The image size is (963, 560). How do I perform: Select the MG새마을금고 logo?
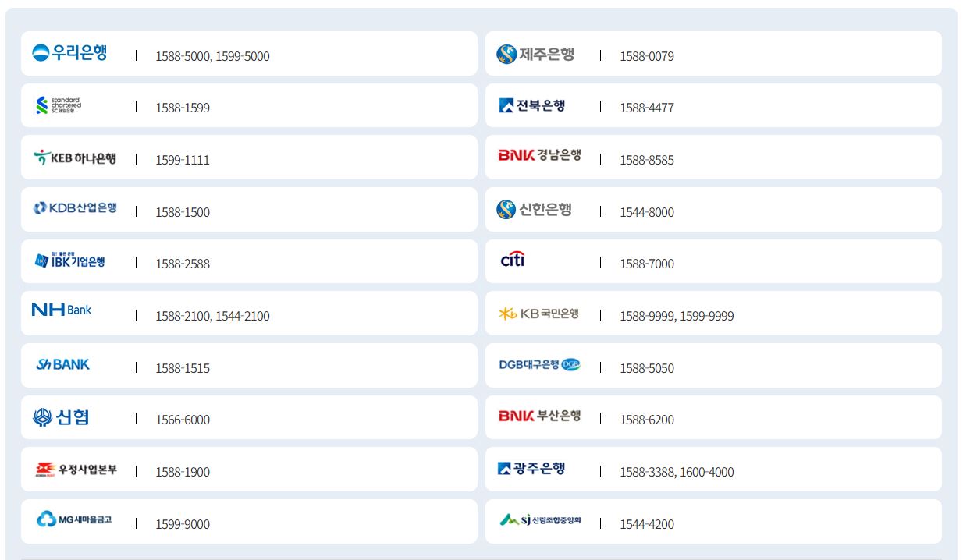pos(74,519)
